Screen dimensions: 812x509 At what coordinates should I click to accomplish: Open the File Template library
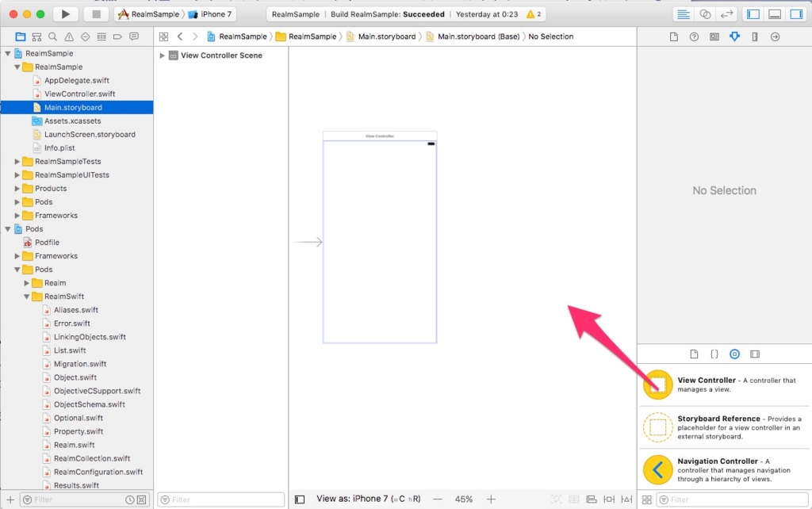tap(694, 354)
